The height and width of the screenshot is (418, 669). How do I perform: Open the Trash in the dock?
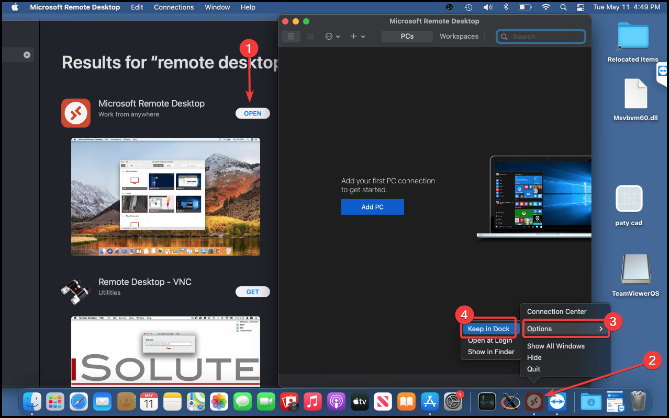pyautogui.click(x=636, y=400)
